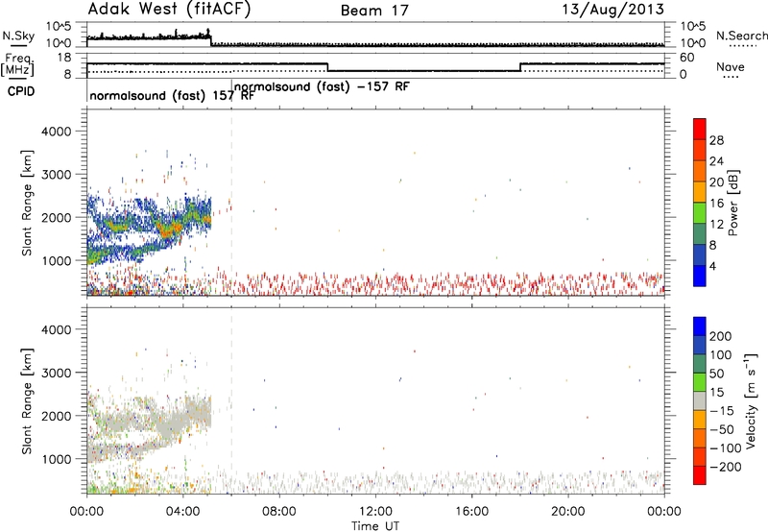Click the 'N.Search' legend label
This screenshot has width=768, height=532.
741,36
